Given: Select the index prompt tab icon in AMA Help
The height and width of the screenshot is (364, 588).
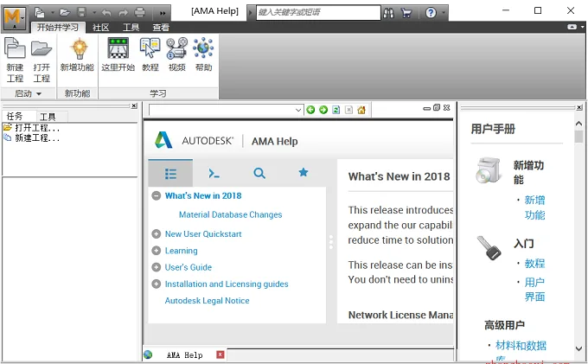Looking at the screenshot, I should (214, 173).
